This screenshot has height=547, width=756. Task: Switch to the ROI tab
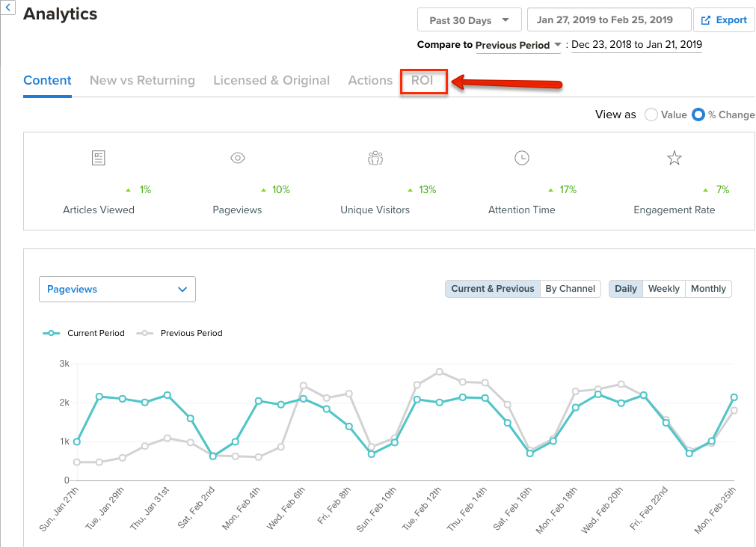(x=422, y=81)
